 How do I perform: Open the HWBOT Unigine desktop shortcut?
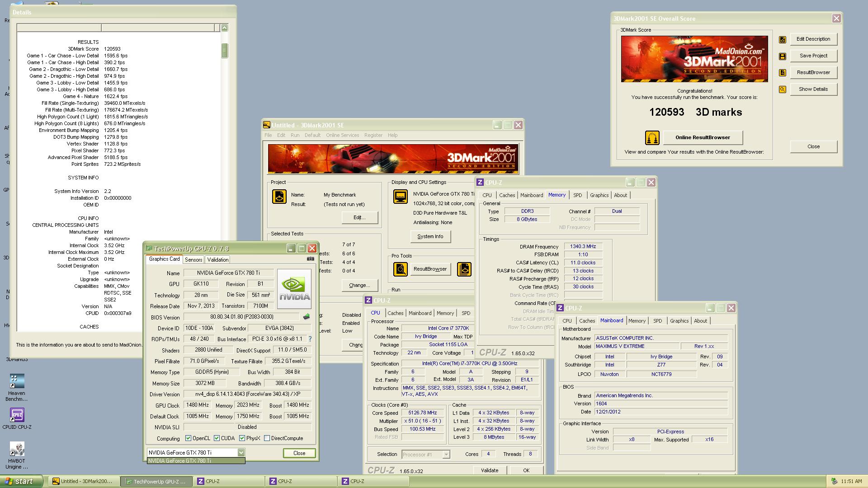point(17,455)
